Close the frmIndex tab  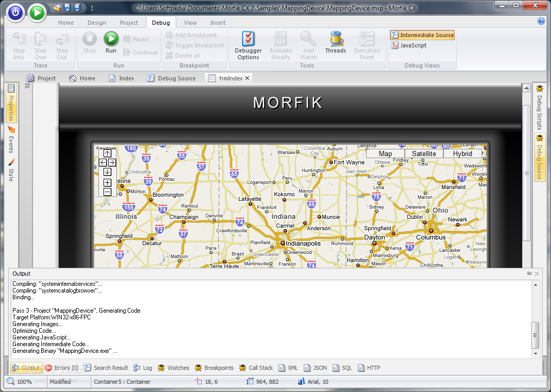coord(247,78)
